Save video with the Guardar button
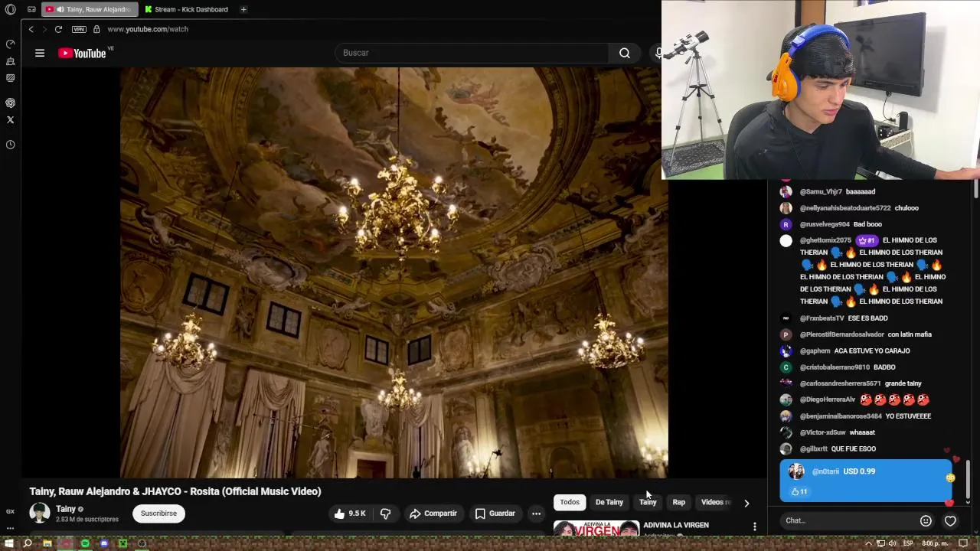The image size is (980, 551). point(495,514)
